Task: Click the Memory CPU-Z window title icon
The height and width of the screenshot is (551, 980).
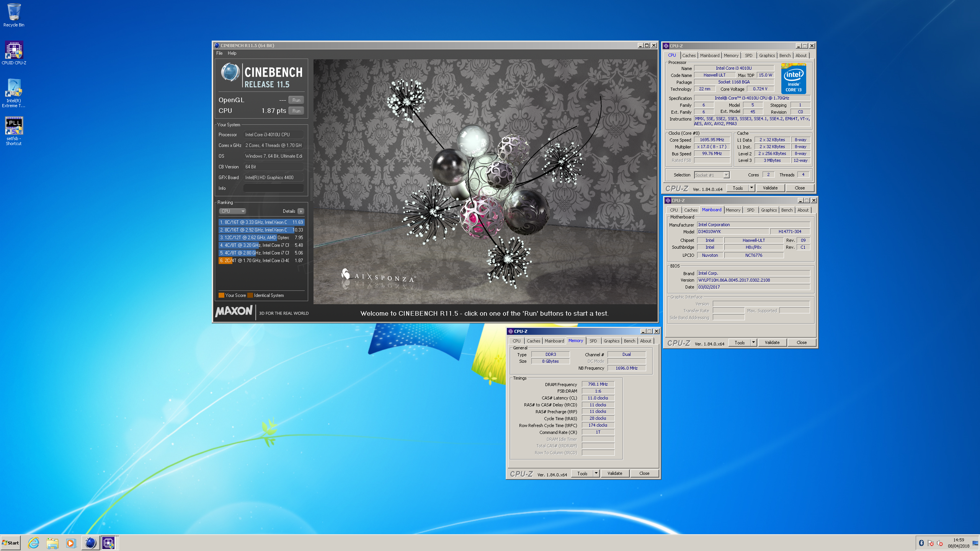Action: (x=510, y=331)
